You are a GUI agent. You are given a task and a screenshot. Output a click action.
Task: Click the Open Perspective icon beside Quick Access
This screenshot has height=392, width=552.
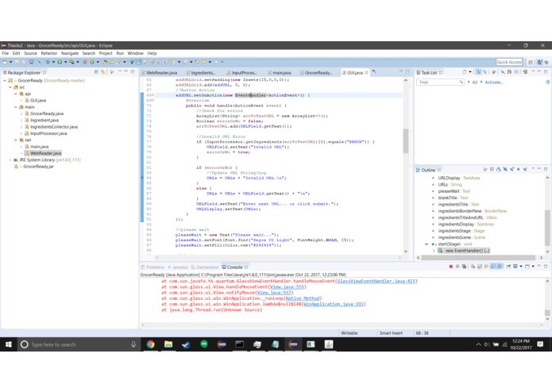(x=531, y=62)
